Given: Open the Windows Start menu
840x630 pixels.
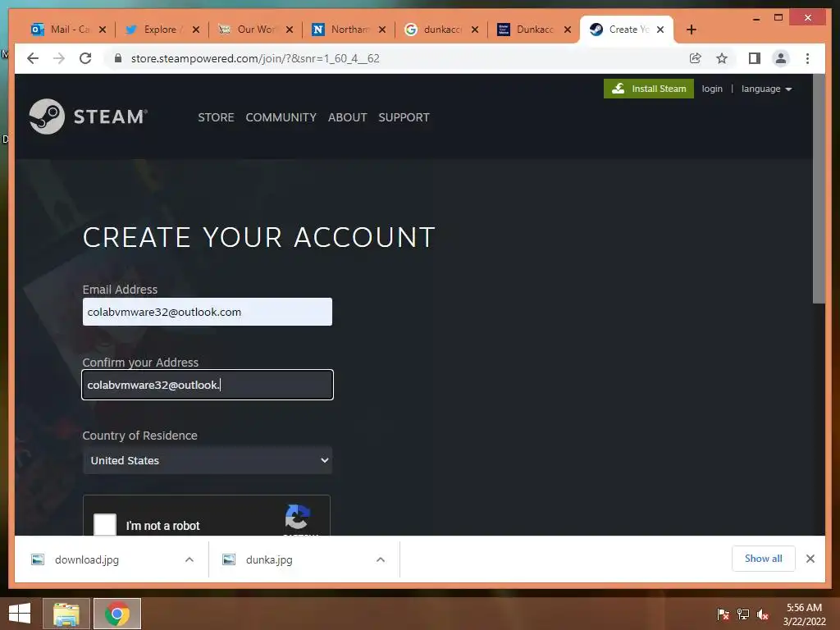Looking at the screenshot, I should pyautogui.click(x=20, y=614).
